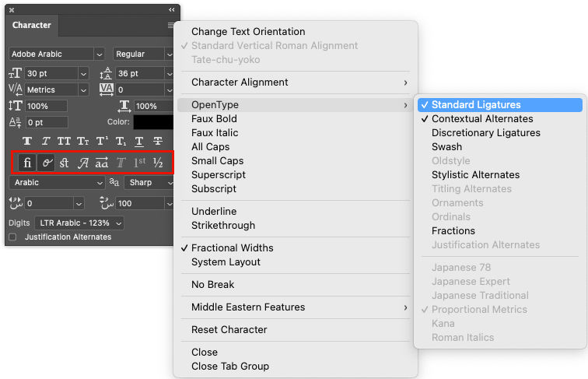The height and width of the screenshot is (379, 588).
Task: Click the Faux Bold T icon
Action: [x=27, y=141]
